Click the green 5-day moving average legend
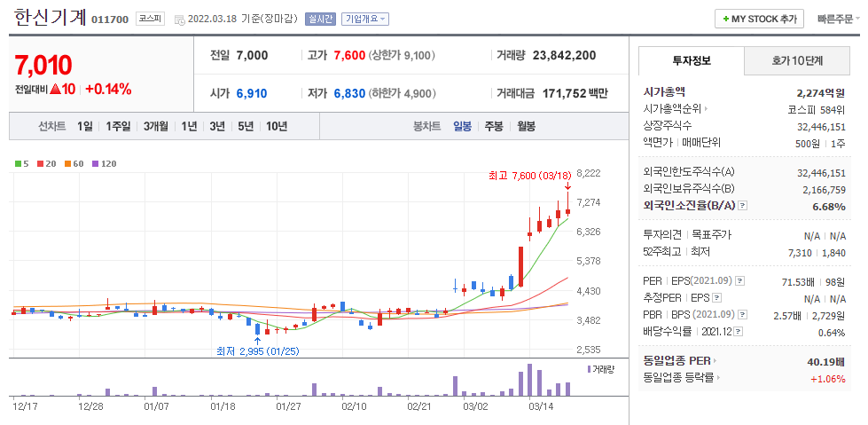Screen dimensions: 868x425 coord(21,163)
